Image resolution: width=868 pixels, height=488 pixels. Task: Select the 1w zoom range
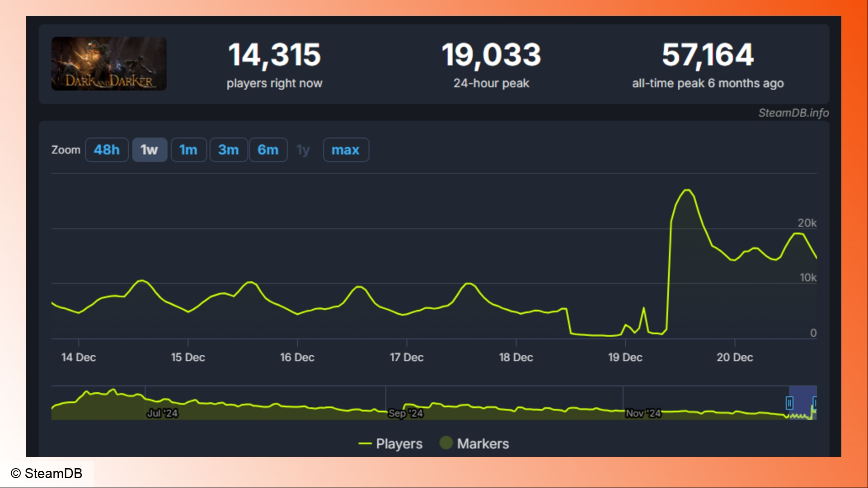coord(150,150)
